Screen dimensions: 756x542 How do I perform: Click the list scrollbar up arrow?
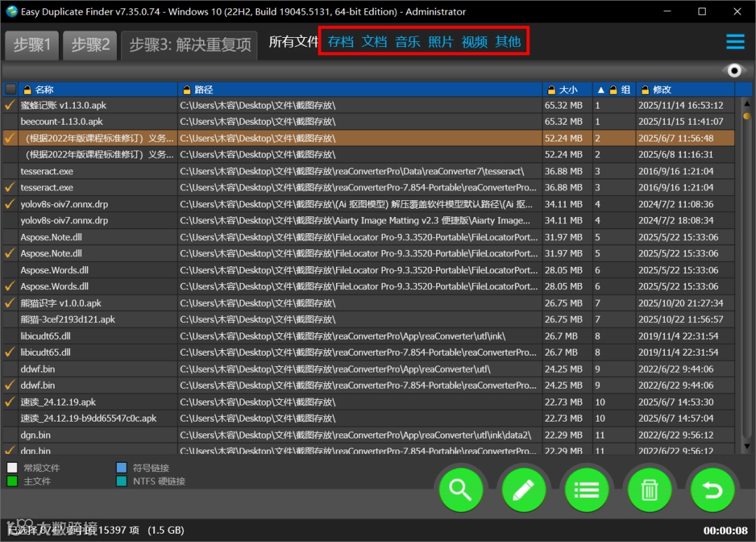tap(747, 103)
